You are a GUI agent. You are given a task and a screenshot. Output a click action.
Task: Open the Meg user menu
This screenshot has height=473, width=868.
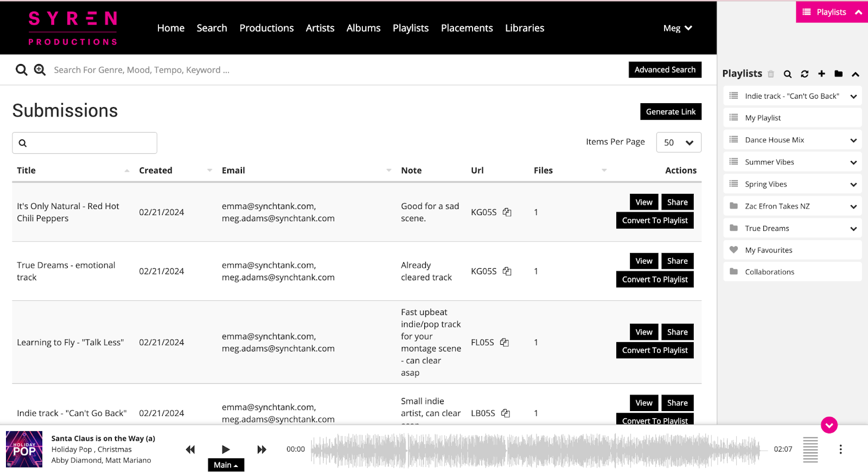(x=677, y=28)
